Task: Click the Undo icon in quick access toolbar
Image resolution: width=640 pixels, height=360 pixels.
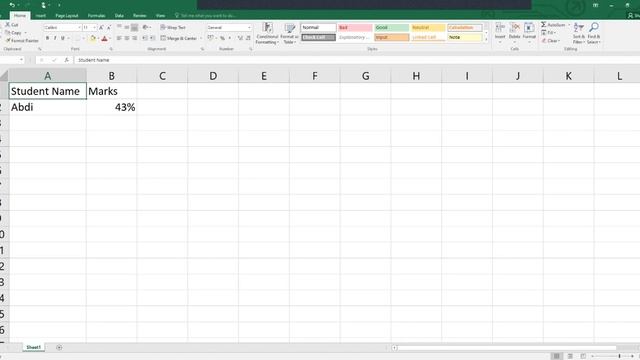Action: pyautogui.click(x=12, y=5)
